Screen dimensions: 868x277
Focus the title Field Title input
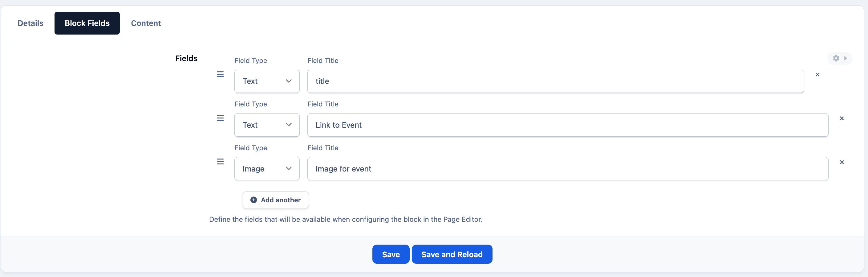click(x=555, y=81)
